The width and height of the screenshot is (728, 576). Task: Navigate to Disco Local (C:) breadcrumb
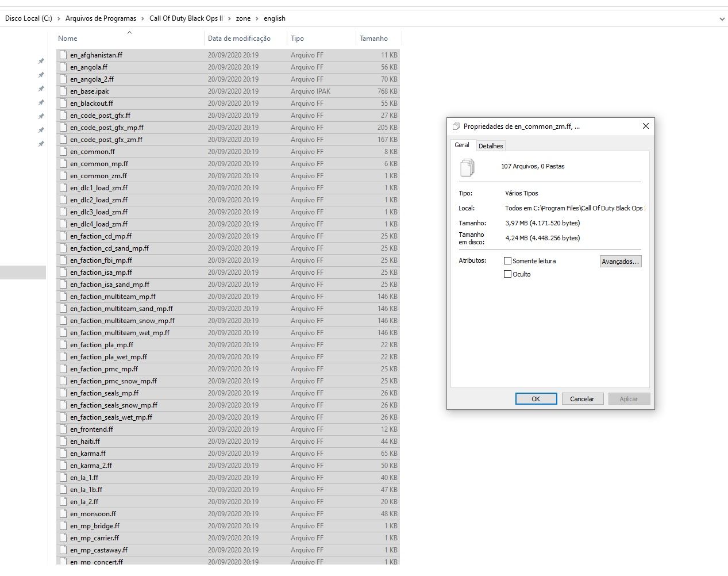click(x=29, y=18)
